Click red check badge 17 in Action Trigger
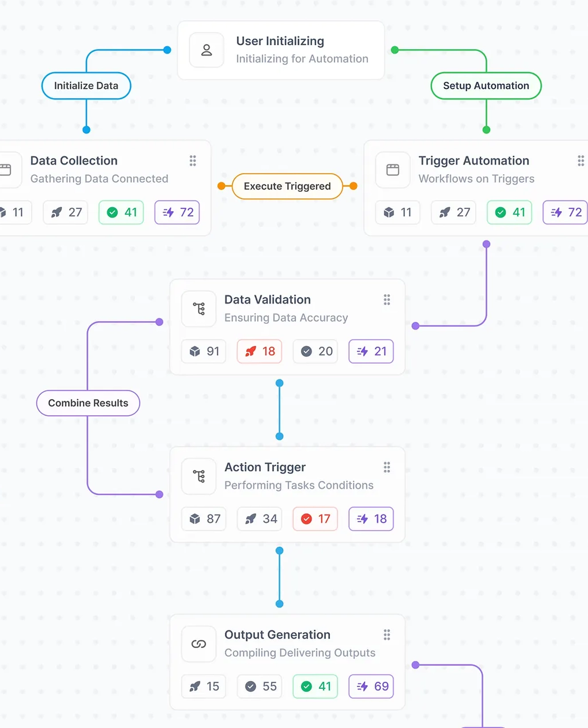 [315, 519]
